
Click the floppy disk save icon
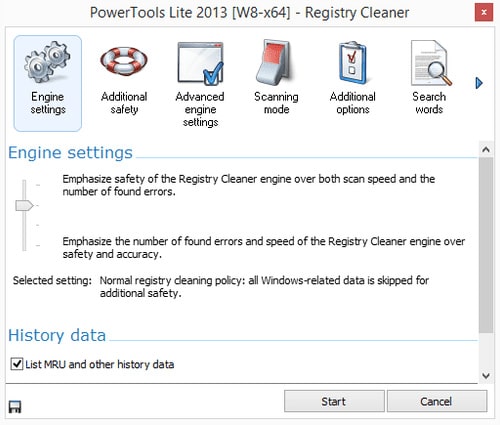[x=15, y=407]
